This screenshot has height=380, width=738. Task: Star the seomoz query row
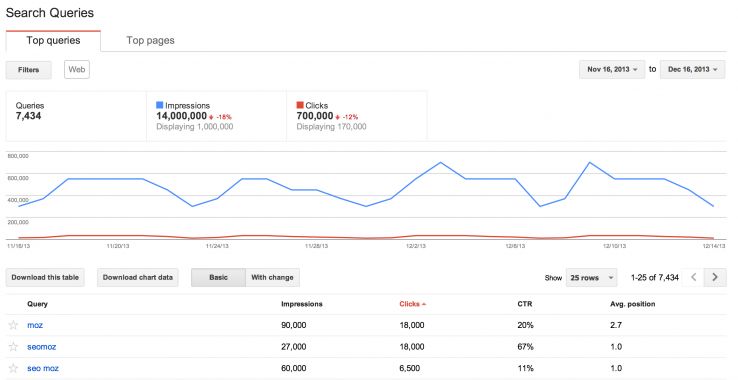13,347
